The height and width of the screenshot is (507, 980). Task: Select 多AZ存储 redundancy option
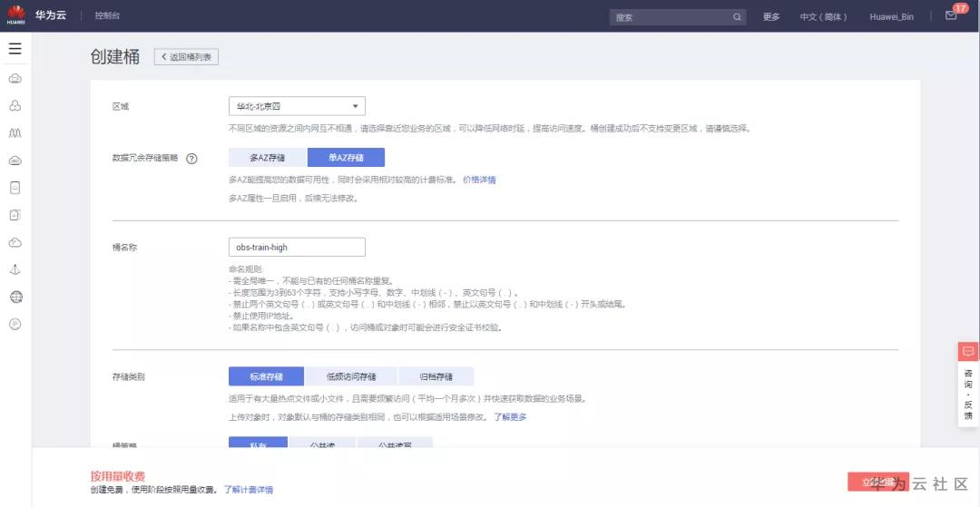[x=268, y=157]
